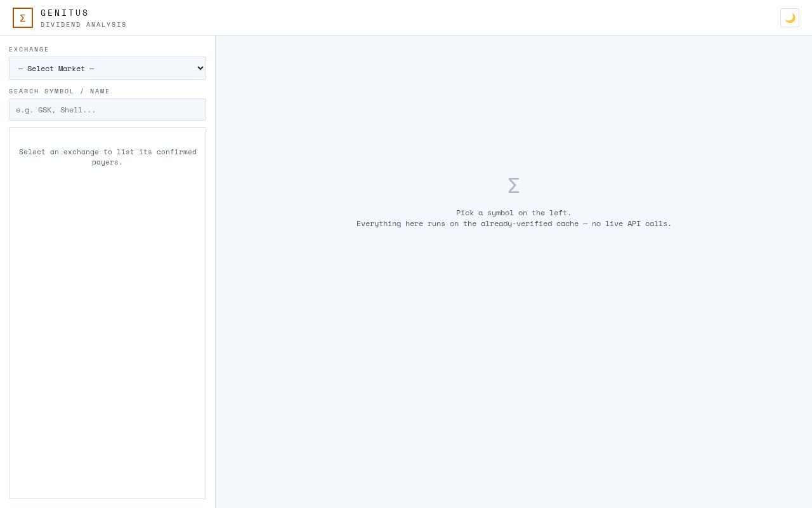Toggle dark mode with the moon icon
The image size is (812, 508).
[790, 18]
